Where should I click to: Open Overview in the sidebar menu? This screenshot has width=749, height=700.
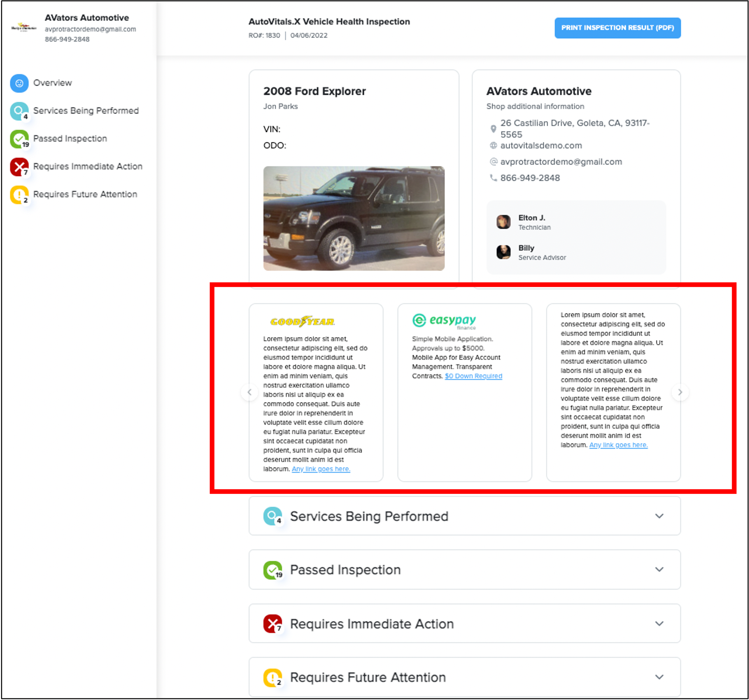coord(52,83)
